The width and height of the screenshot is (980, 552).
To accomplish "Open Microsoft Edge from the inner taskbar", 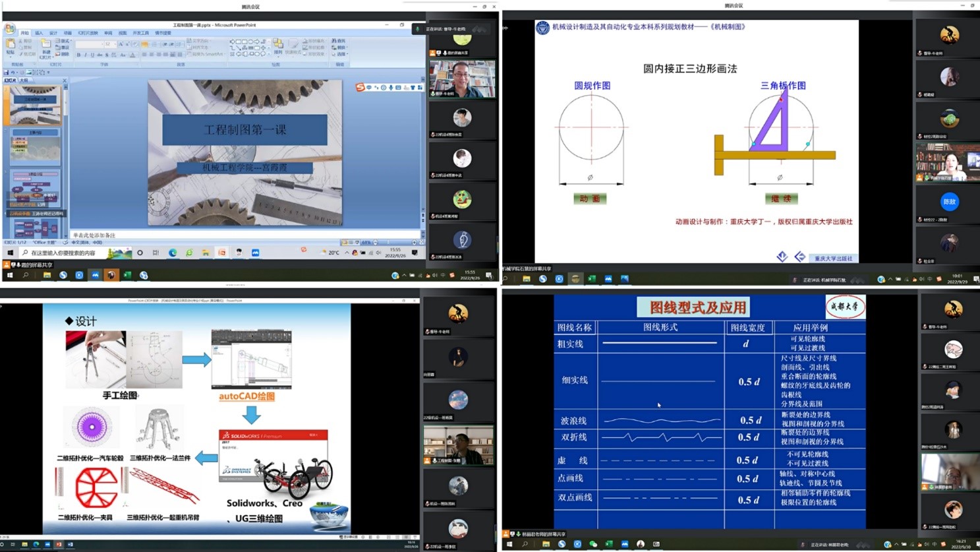I will click(x=173, y=253).
